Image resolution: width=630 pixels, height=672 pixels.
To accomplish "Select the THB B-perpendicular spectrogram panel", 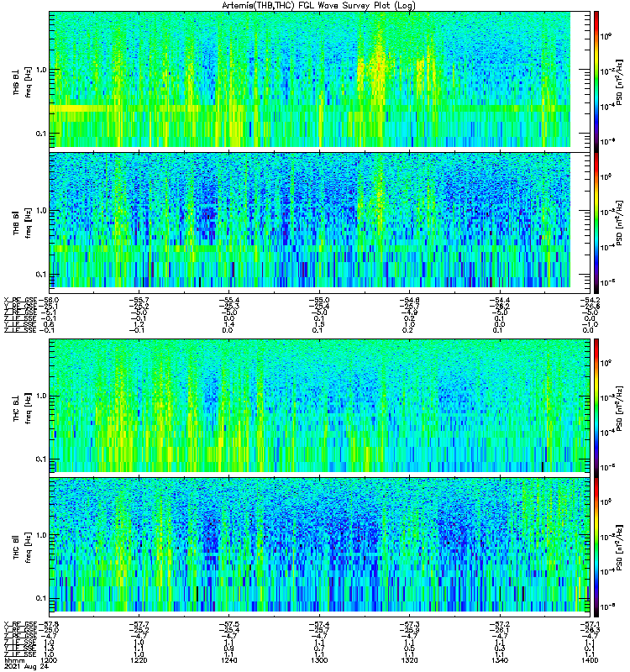I will [320, 81].
